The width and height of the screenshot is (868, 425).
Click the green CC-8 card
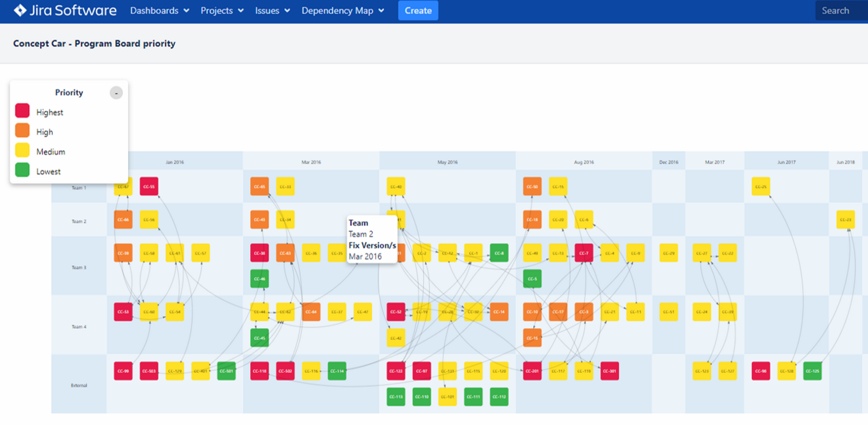(499, 253)
